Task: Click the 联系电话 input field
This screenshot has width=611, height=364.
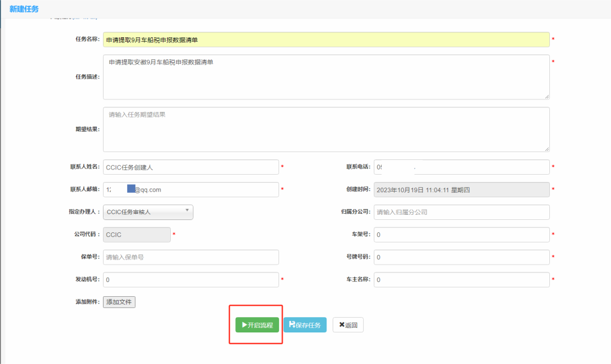Action: click(x=461, y=167)
